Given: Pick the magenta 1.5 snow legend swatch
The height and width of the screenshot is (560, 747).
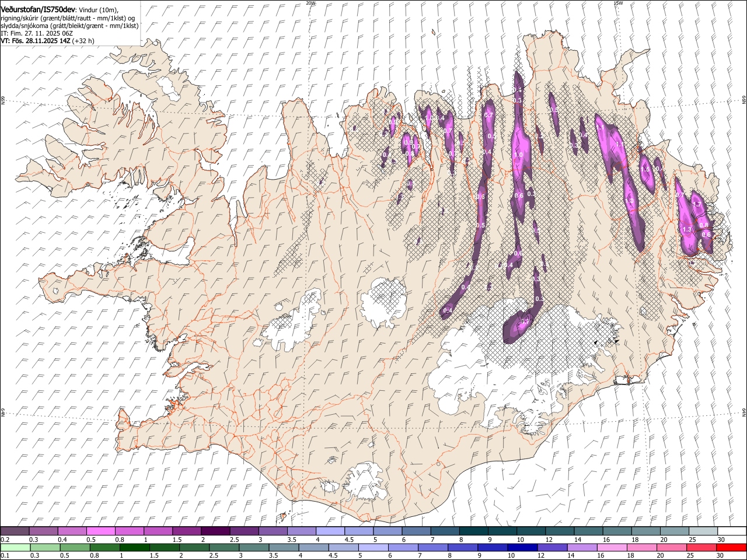Looking at the screenshot, I should pyautogui.click(x=186, y=531).
